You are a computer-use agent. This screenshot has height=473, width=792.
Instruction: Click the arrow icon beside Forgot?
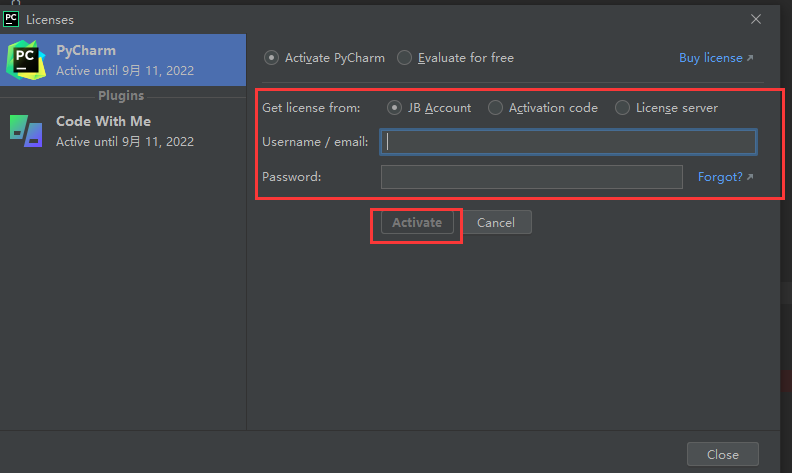(x=750, y=177)
